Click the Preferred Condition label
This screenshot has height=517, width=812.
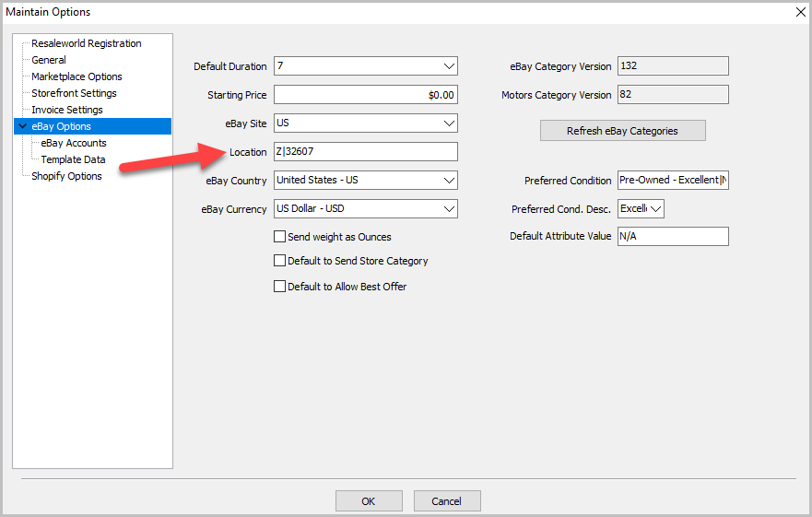[568, 181]
